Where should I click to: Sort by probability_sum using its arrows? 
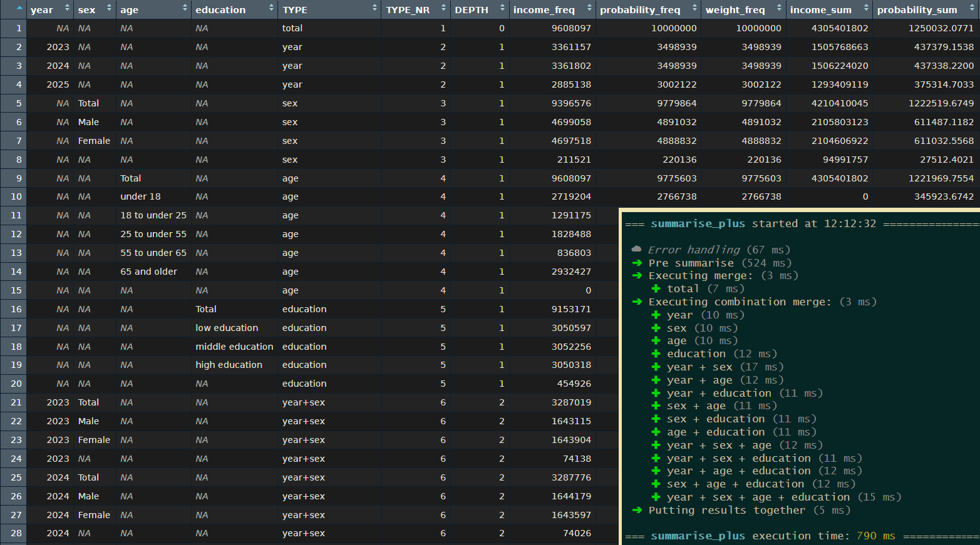pyautogui.click(x=972, y=9)
